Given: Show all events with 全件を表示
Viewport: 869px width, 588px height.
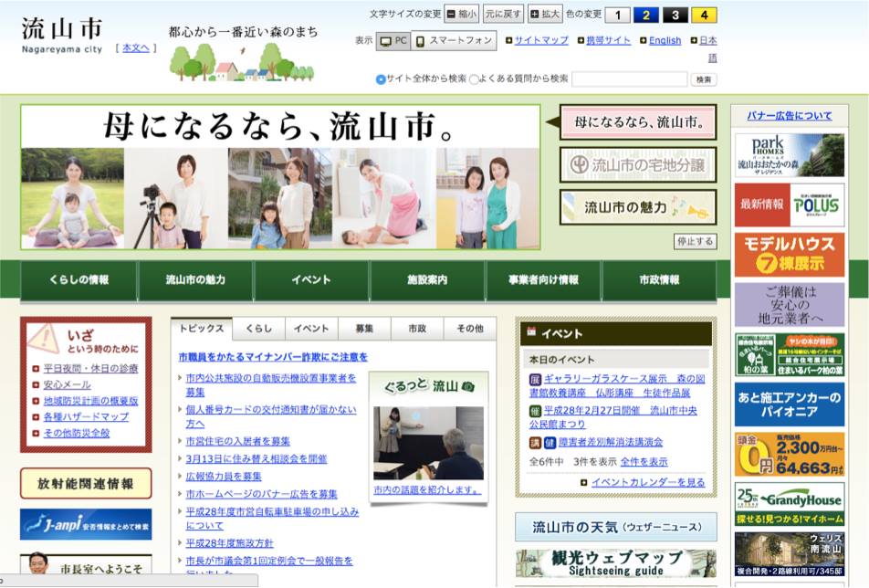Looking at the screenshot, I should 644,462.
